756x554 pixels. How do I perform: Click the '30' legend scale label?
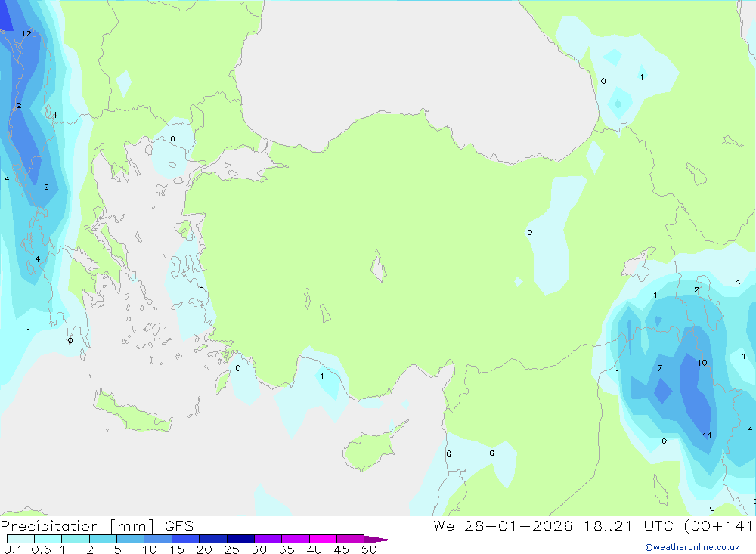259,549
